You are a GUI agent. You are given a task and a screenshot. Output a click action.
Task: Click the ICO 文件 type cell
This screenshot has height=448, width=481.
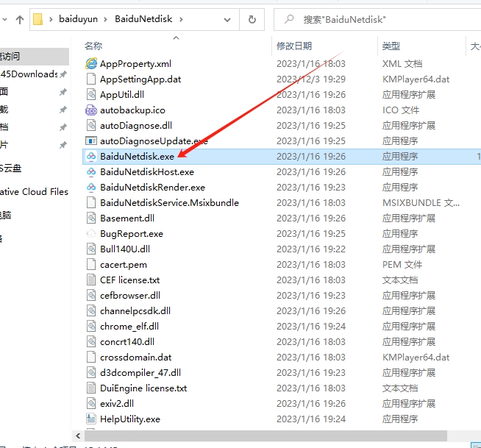click(x=401, y=110)
